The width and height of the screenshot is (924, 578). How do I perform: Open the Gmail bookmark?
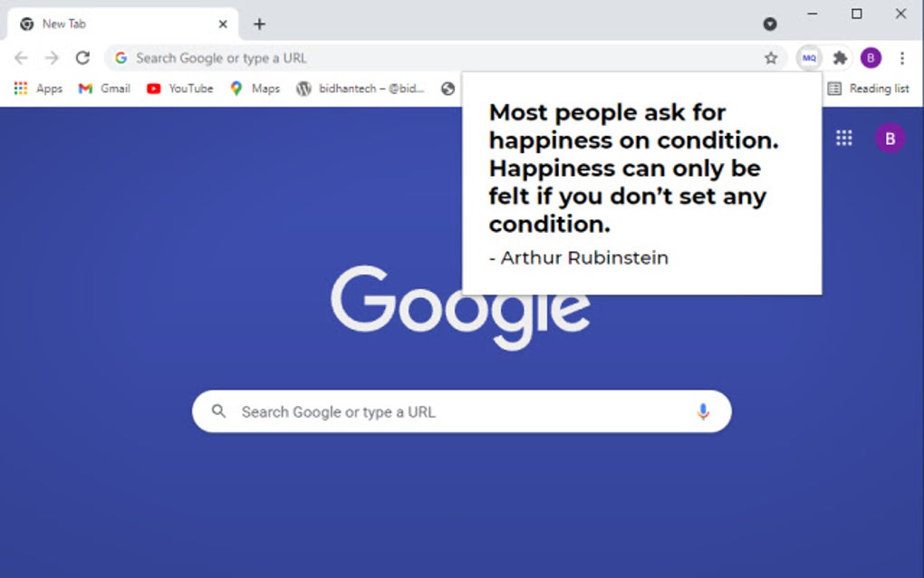(x=104, y=89)
